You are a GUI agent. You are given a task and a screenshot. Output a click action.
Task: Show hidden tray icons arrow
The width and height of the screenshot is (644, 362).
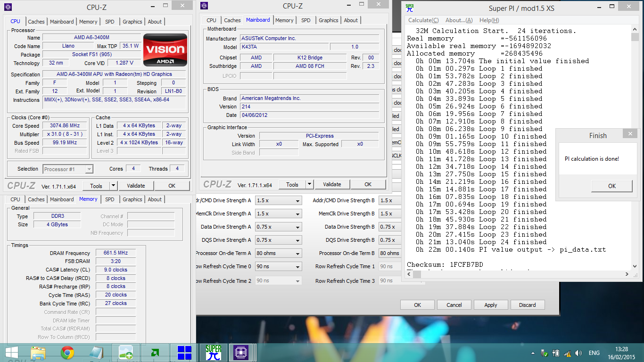pyautogui.click(x=533, y=353)
